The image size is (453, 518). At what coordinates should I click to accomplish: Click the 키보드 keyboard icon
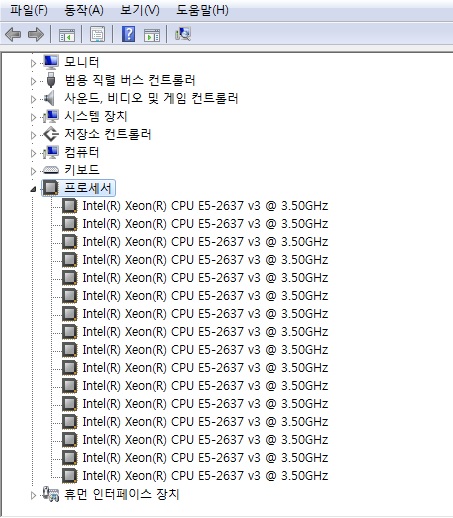click(51, 171)
